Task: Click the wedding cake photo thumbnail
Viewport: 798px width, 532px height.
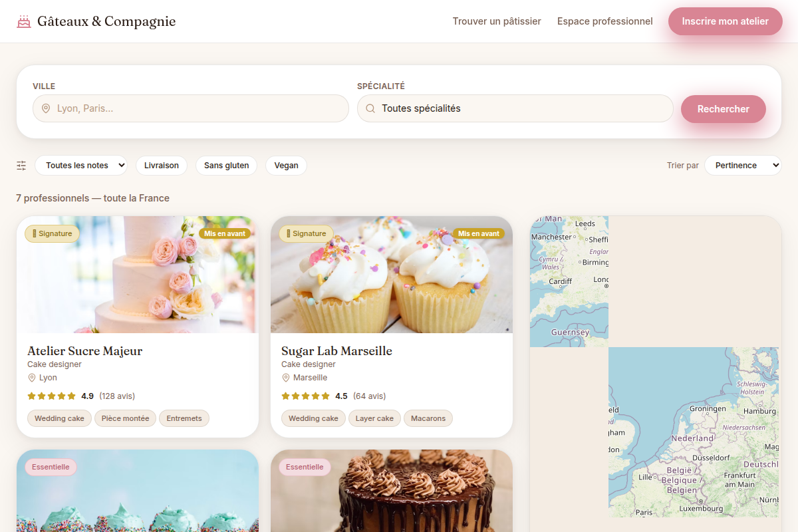Action: [138, 275]
